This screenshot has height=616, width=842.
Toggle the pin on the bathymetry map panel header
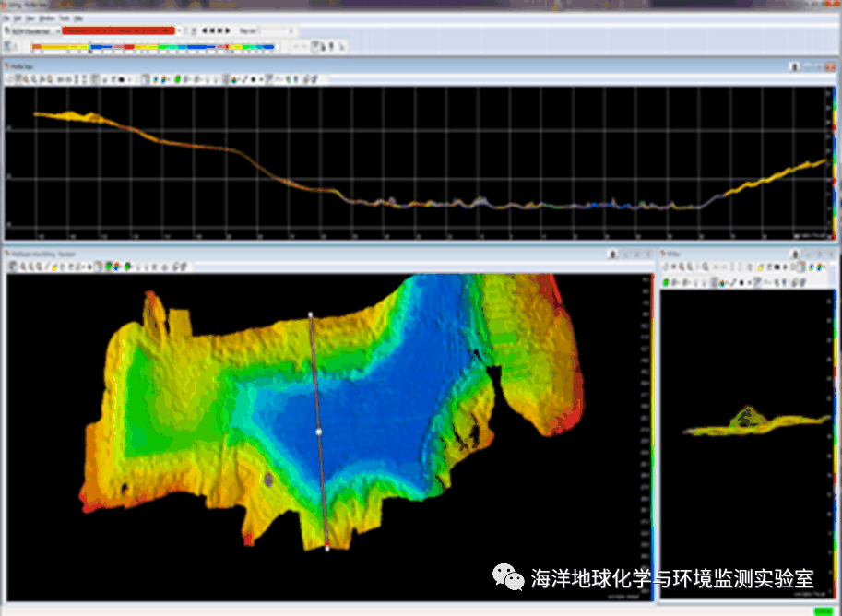[612, 253]
